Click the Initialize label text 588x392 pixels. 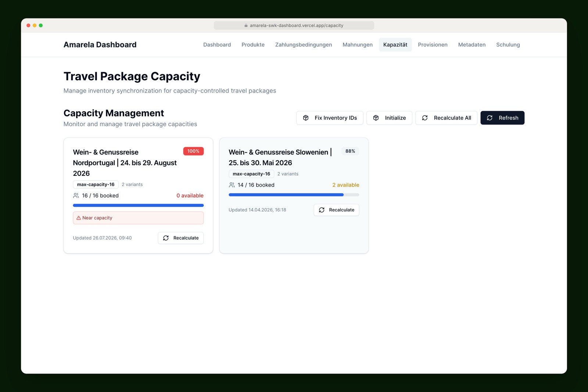pos(395,118)
